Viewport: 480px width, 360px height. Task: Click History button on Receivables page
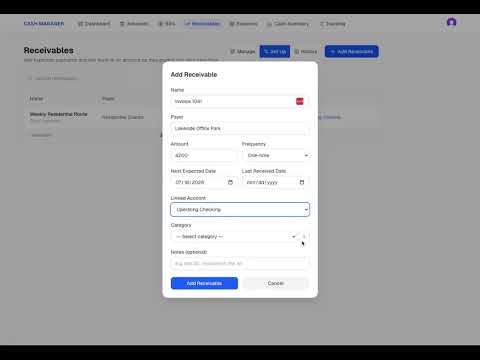pyautogui.click(x=306, y=52)
